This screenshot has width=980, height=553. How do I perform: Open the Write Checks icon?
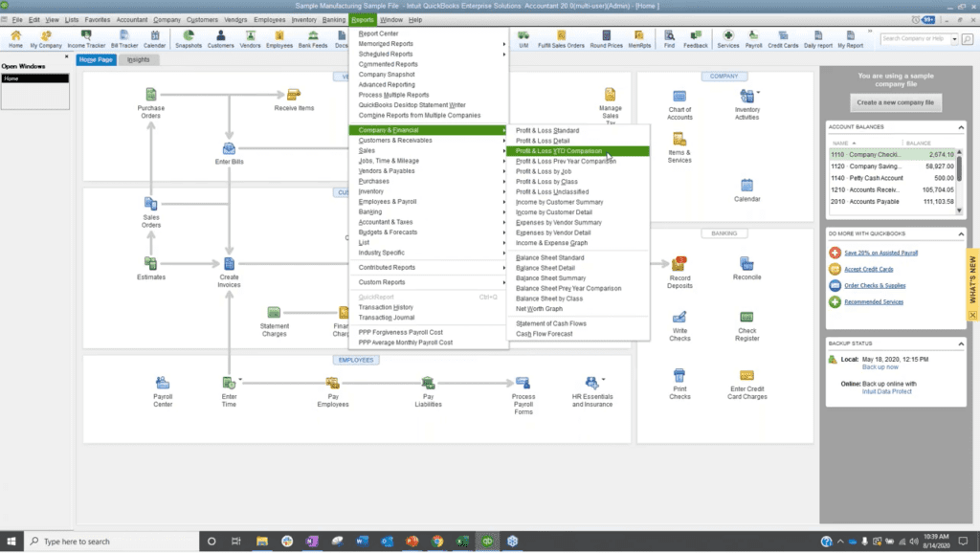pos(679,325)
